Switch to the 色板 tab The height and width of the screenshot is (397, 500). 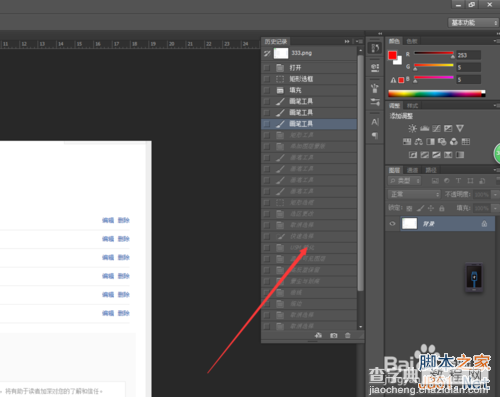tap(412, 41)
